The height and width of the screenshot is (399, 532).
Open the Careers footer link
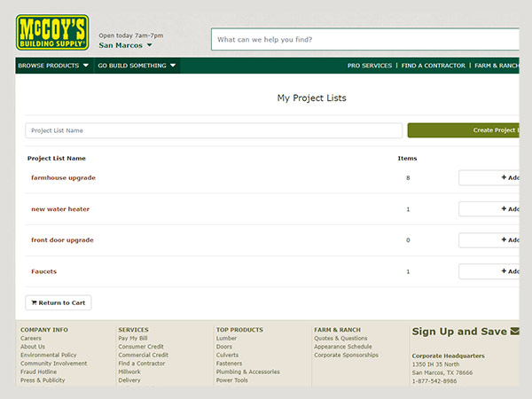(x=31, y=339)
